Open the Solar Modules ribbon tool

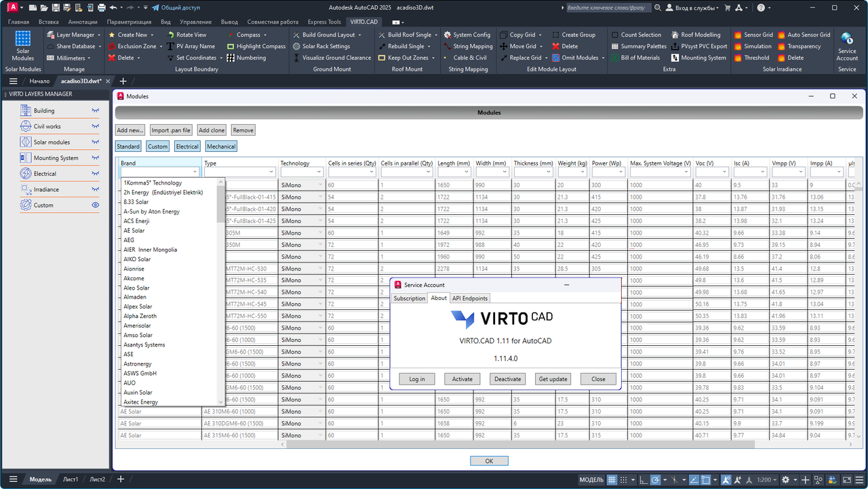[22, 45]
